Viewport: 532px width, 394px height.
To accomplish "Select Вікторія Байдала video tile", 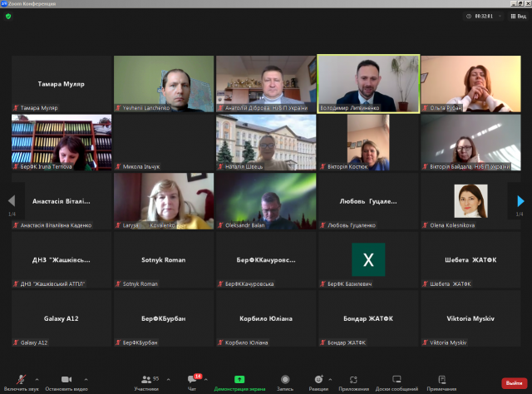I will [471, 142].
